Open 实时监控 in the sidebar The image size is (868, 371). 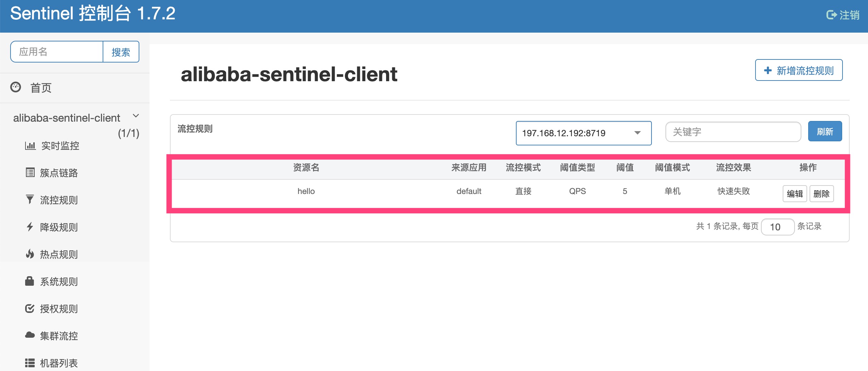[x=60, y=146]
